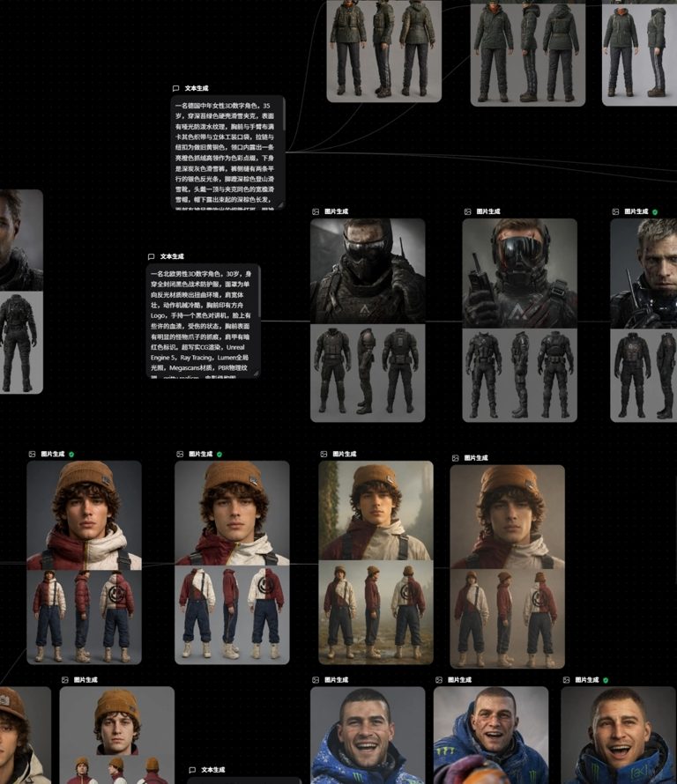Click the image icon of the brown hazy-background beanie node
677x784 pixels.
(x=456, y=458)
